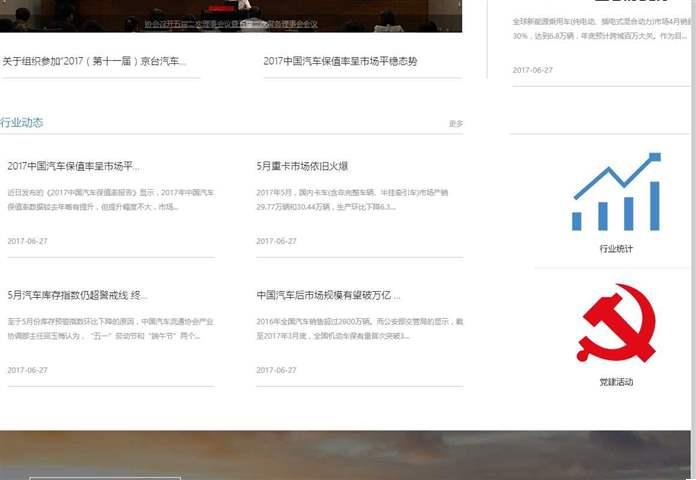Image resolution: width=696 pixels, height=480 pixels.
Task: Click summary text starting 2017年5月，国内卡车
Action: pyautogui.click(x=359, y=199)
